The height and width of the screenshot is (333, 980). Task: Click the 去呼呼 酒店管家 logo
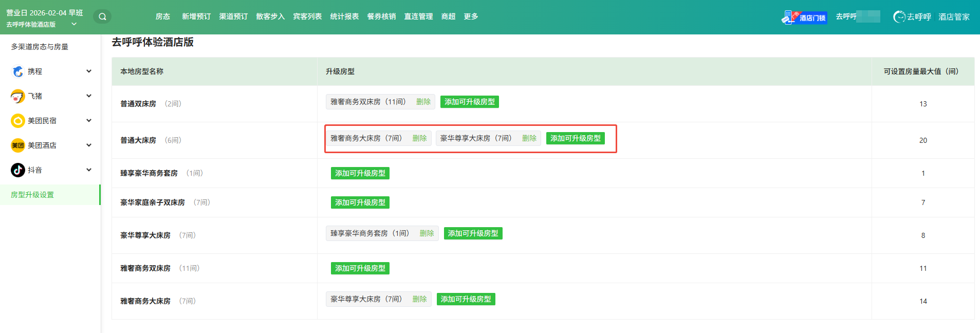click(931, 17)
